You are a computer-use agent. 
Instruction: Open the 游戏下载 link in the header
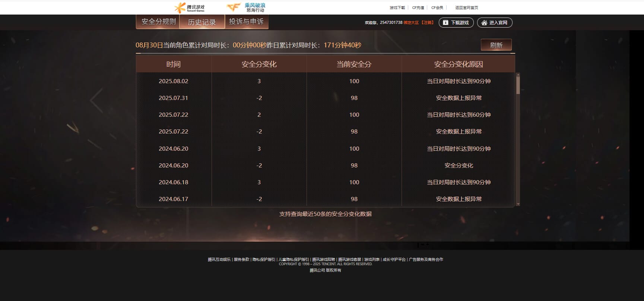[397, 8]
